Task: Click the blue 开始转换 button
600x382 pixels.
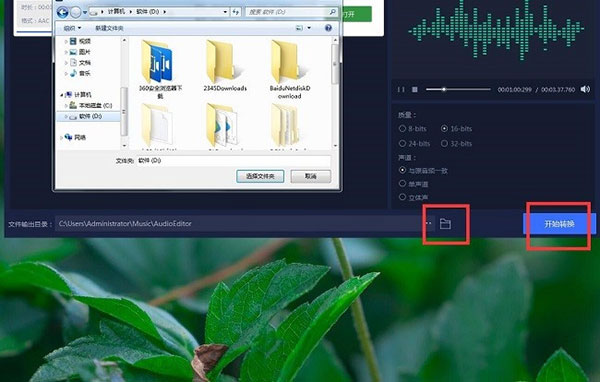Action: point(559,224)
